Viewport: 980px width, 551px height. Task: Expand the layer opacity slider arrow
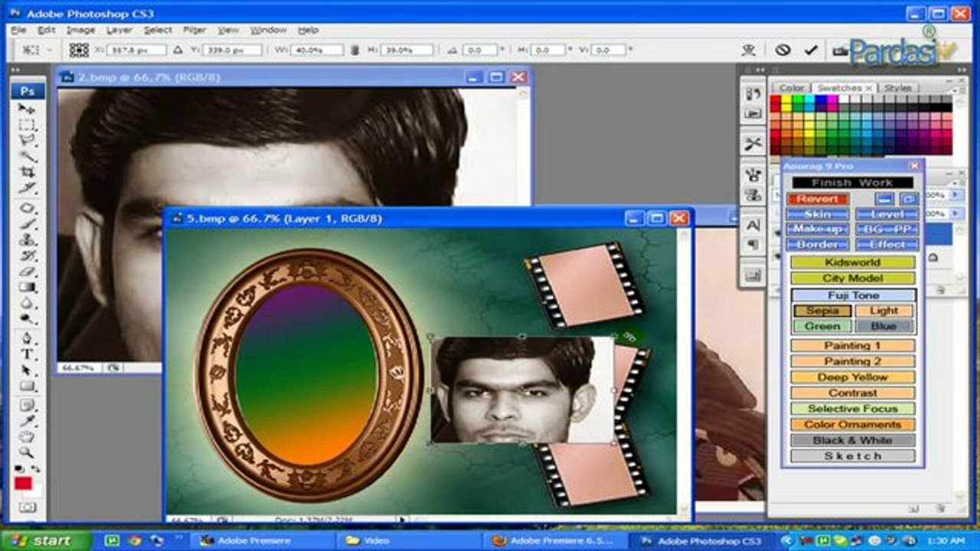[x=955, y=195]
